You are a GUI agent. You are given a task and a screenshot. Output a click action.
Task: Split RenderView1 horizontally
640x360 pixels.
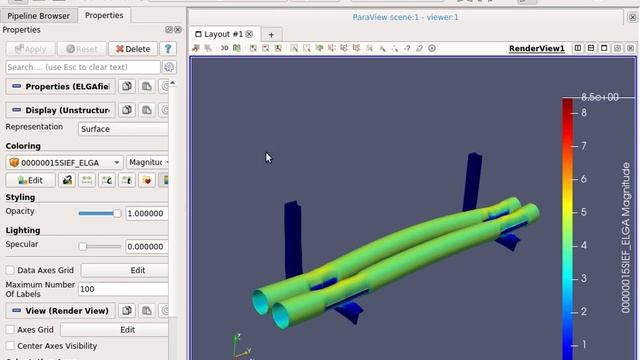point(578,48)
